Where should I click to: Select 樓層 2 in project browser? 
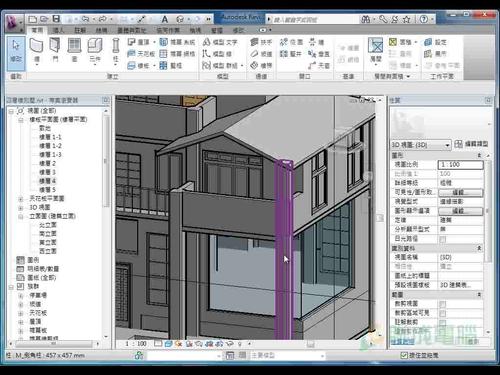pos(47,164)
